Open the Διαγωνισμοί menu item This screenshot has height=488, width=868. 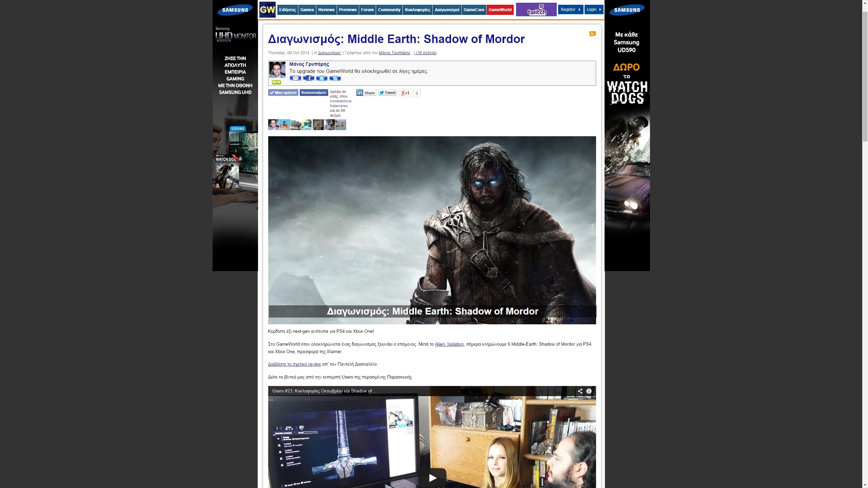(x=447, y=9)
